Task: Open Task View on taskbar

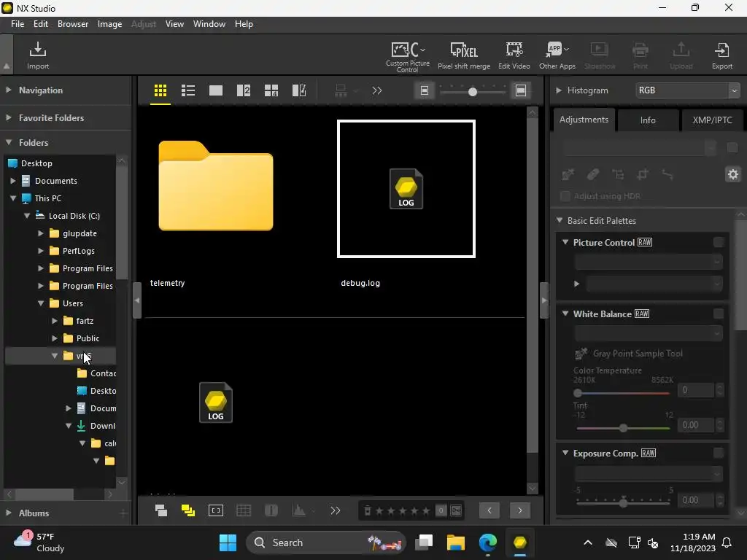Action: (x=424, y=542)
